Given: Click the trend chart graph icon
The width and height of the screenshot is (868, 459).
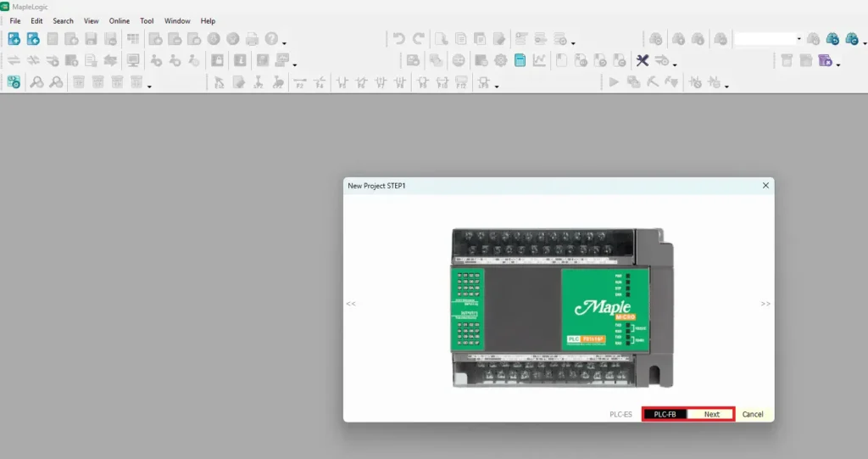Looking at the screenshot, I should pyautogui.click(x=539, y=60).
